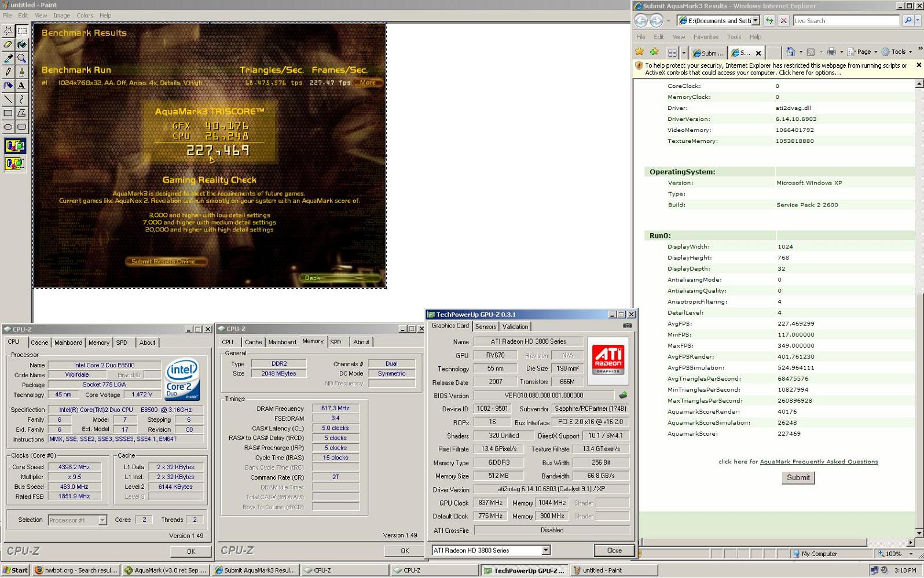Switch to AquaMark v3.0 from the taskbar
The height and width of the screenshot is (578, 924).
(x=166, y=570)
